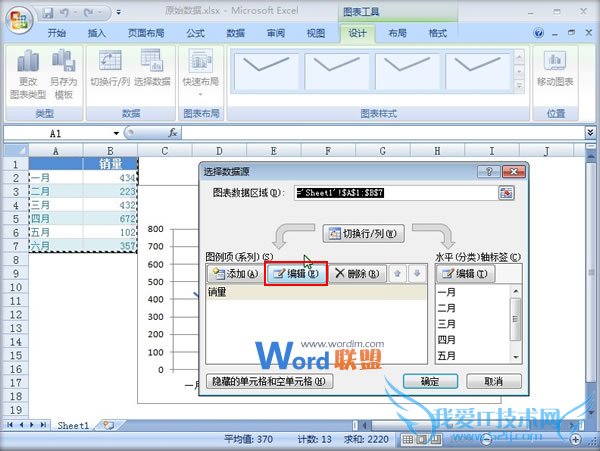Open the 插入 ribbon tab
The image size is (600, 451).
(x=96, y=33)
